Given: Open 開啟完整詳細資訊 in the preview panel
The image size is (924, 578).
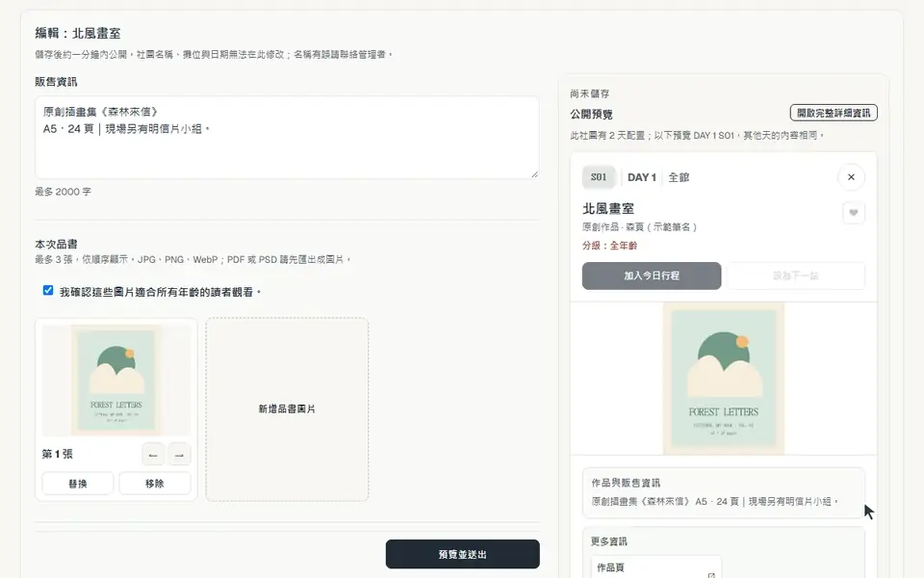Looking at the screenshot, I should (x=834, y=113).
